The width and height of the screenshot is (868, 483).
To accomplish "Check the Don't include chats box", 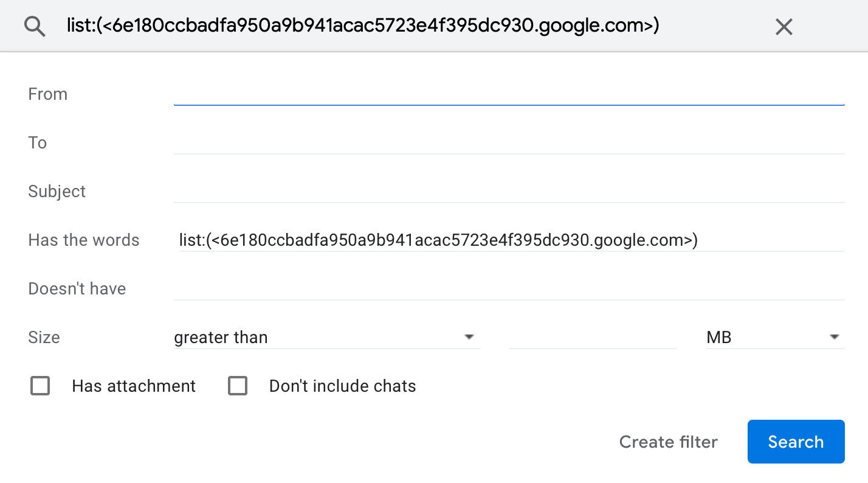I will pyautogui.click(x=237, y=386).
